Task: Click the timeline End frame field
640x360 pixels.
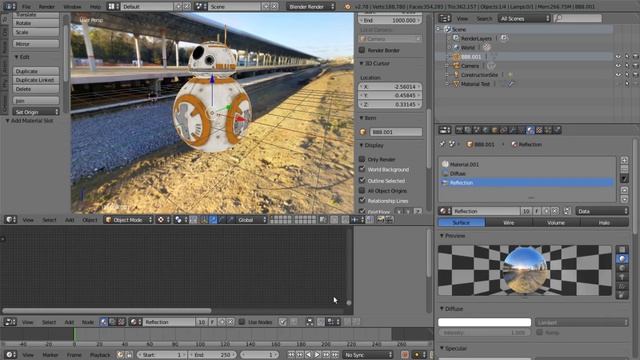Action: (213, 355)
